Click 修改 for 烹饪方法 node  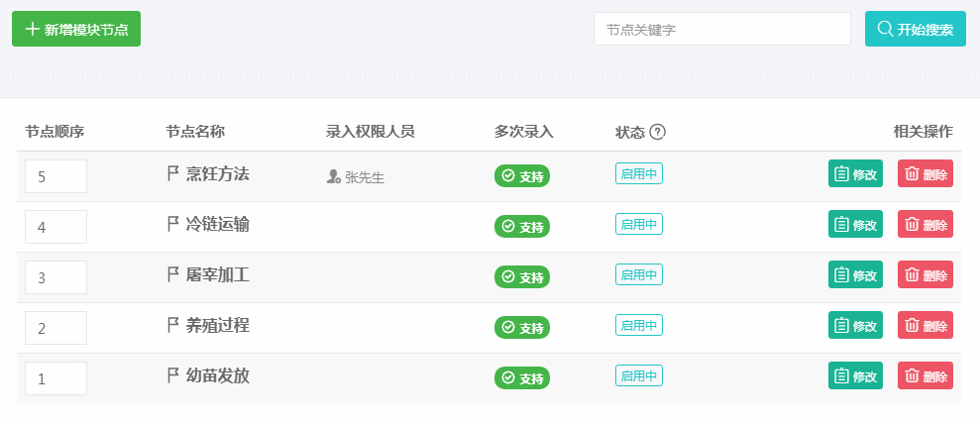coord(855,173)
